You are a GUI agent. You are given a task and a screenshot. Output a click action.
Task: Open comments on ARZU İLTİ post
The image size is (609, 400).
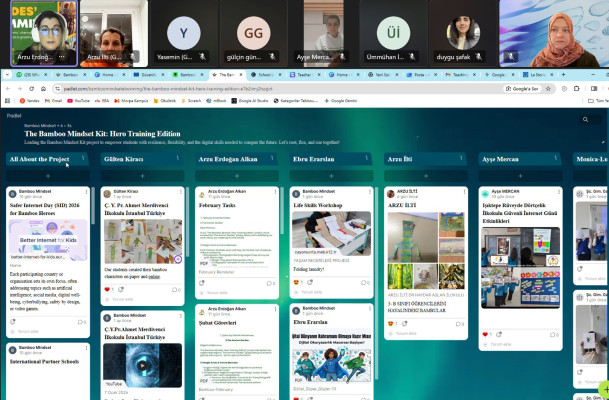coord(459,324)
